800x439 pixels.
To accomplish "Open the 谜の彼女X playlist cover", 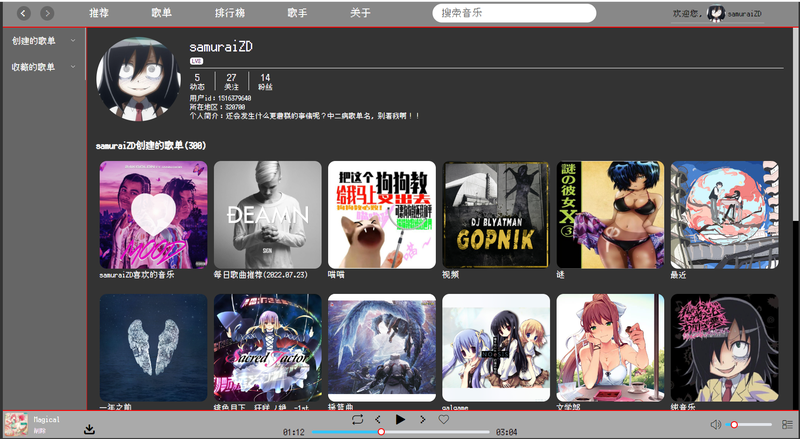I will (x=610, y=215).
